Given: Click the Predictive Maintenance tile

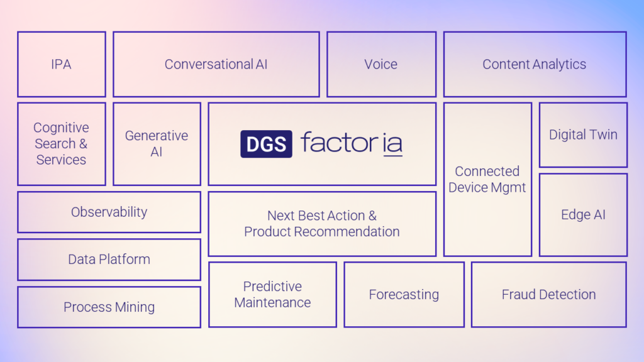Looking at the screenshot, I should 272,295.
